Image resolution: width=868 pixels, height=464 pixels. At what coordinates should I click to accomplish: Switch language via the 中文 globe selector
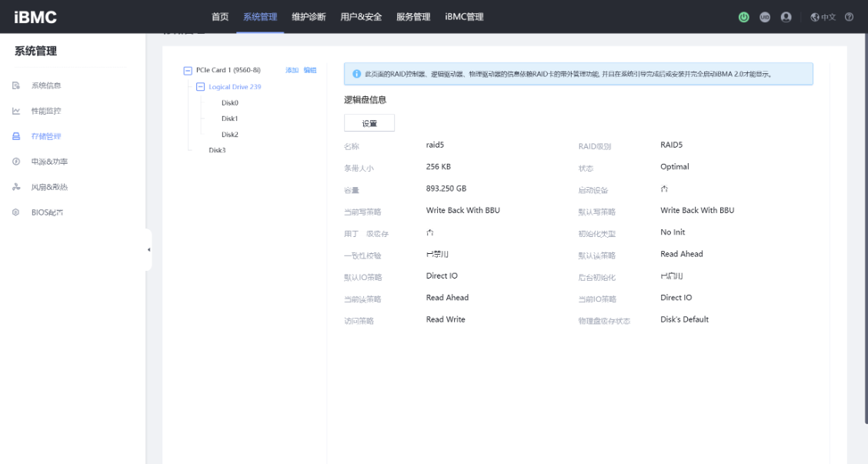(823, 17)
